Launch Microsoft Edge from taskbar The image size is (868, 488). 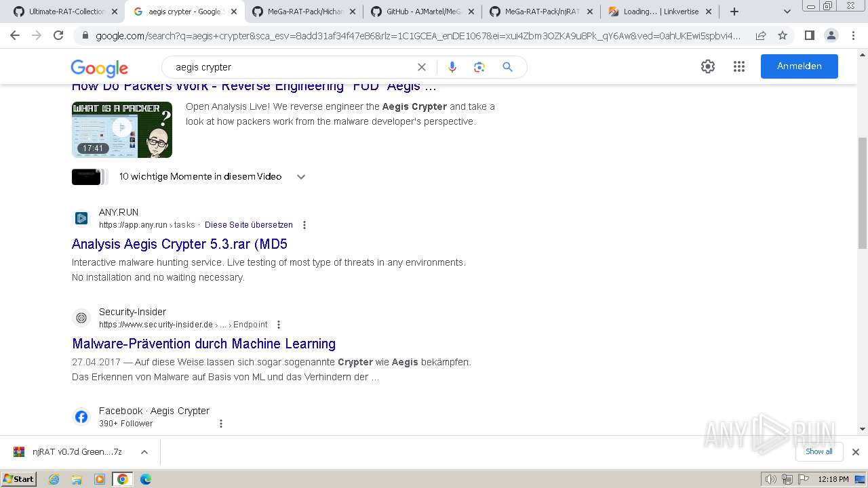point(146,479)
